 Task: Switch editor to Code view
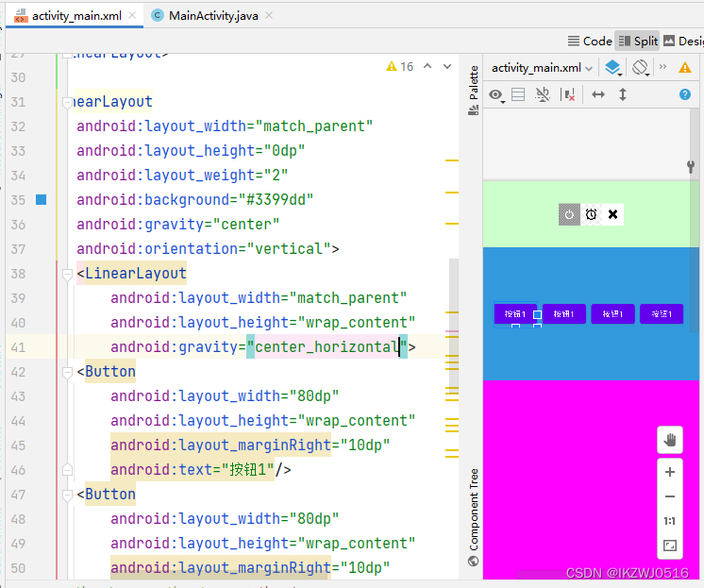click(590, 42)
